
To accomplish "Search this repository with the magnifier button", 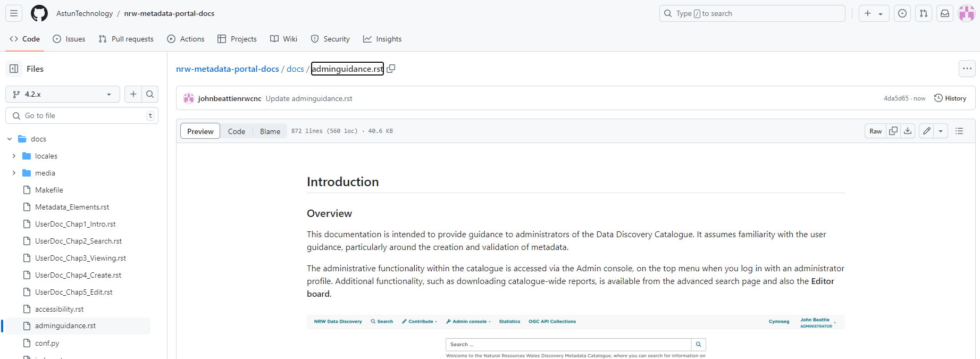I will pos(150,94).
